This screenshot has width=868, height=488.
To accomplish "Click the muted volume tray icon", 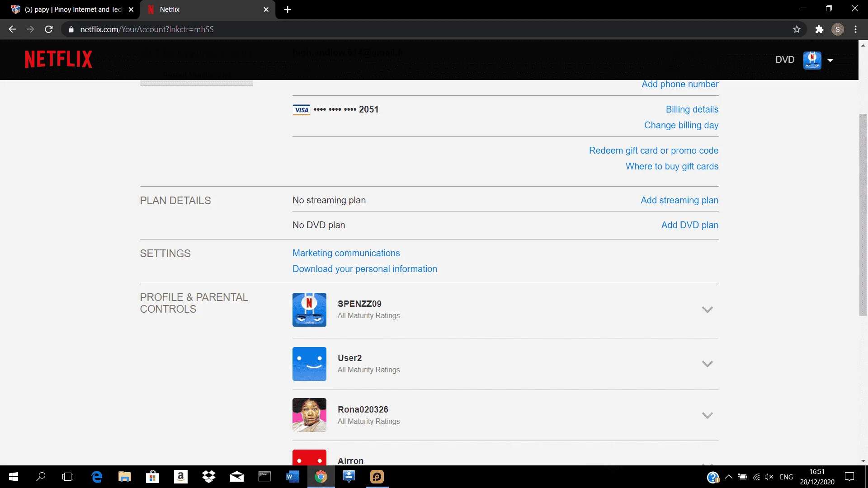I will click(769, 477).
